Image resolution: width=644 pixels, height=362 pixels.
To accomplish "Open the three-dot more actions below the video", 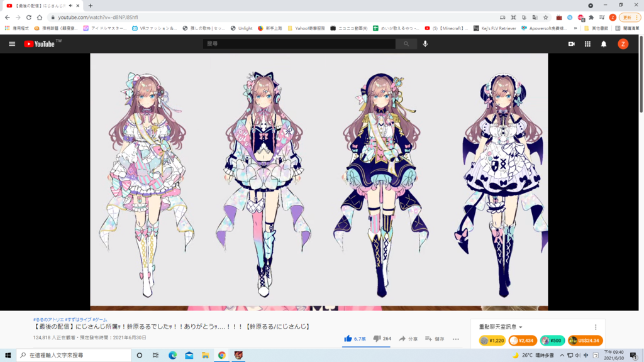I will pos(456,339).
